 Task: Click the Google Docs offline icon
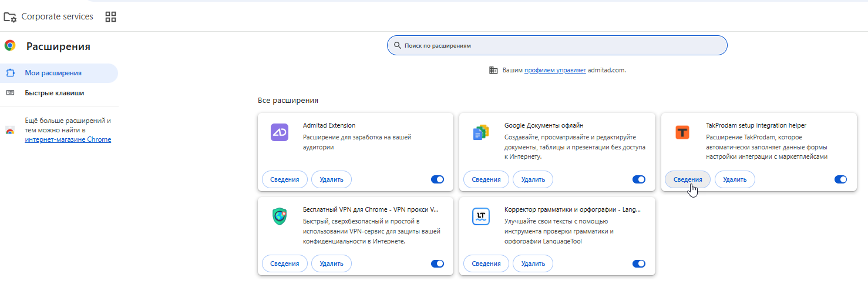click(481, 133)
